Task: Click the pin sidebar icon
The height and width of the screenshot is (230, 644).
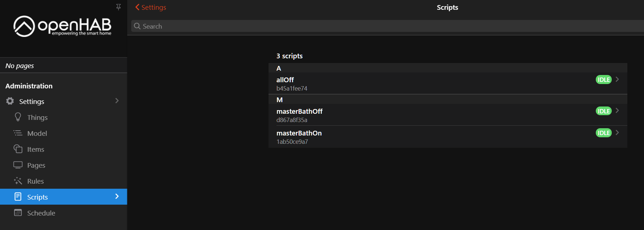Action: [x=118, y=7]
